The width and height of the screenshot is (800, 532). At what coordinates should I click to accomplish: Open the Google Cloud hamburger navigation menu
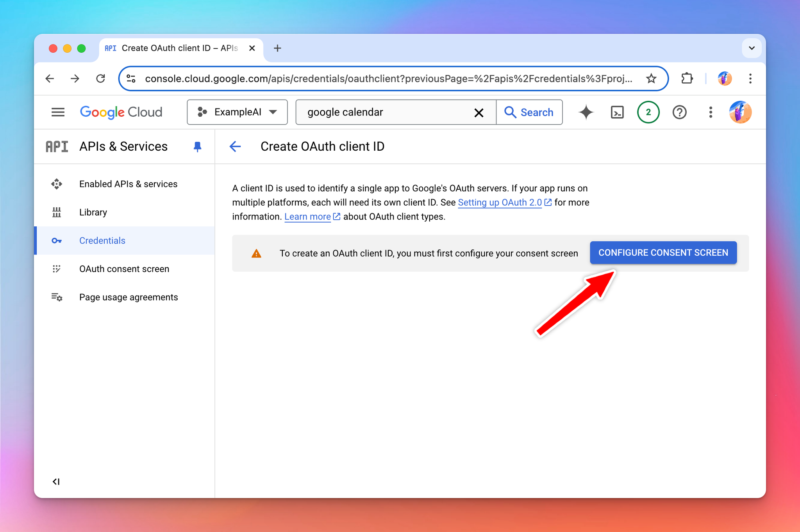[58, 112]
